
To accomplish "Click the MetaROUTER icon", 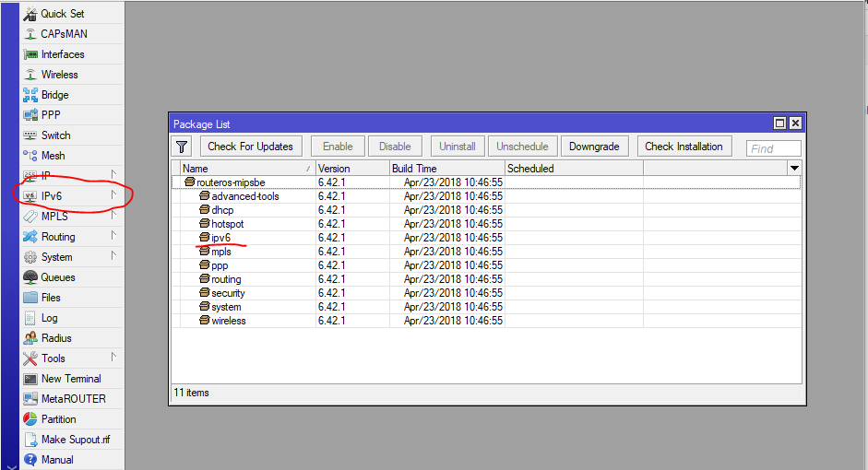I will (x=30, y=399).
